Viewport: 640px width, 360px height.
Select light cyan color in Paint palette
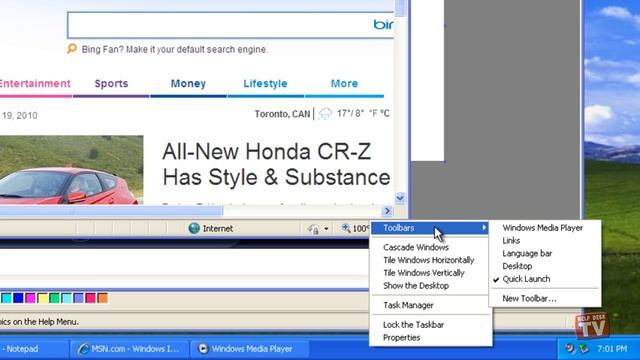(x=67, y=298)
